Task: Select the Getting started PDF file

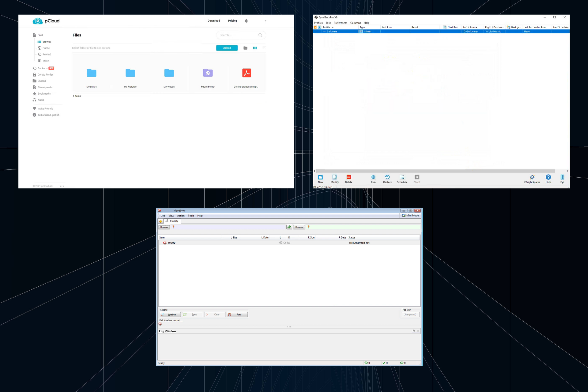Action: [247, 73]
